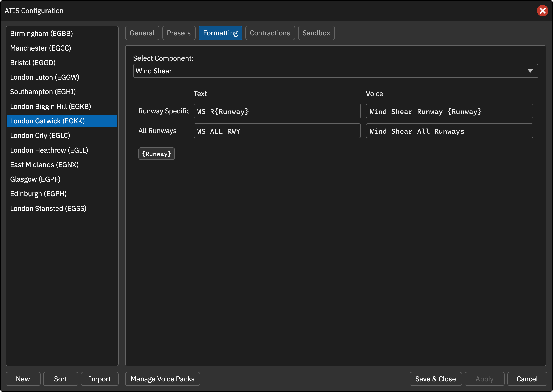
Task: Open the Sandbox tab
Action: point(316,33)
